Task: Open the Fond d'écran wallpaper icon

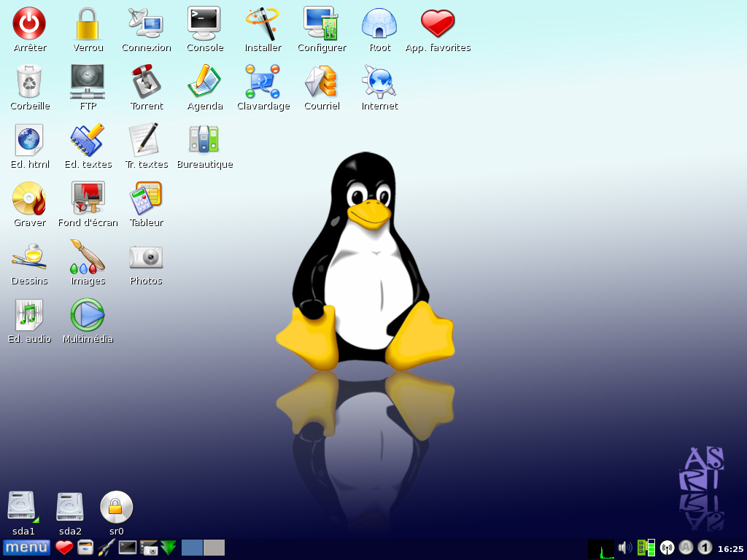Action: click(88, 197)
